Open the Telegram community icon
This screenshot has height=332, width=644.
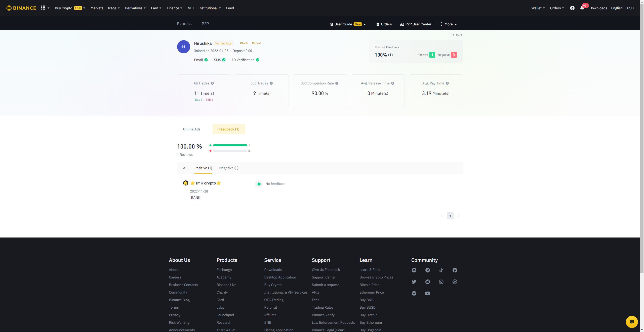(x=428, y=270)
